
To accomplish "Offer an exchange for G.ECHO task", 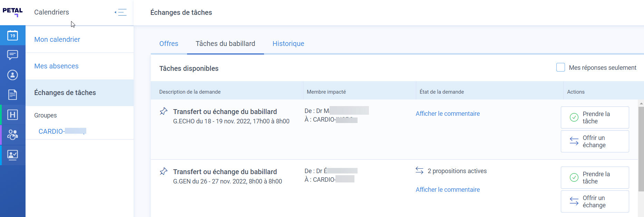I will coord(595,141).
